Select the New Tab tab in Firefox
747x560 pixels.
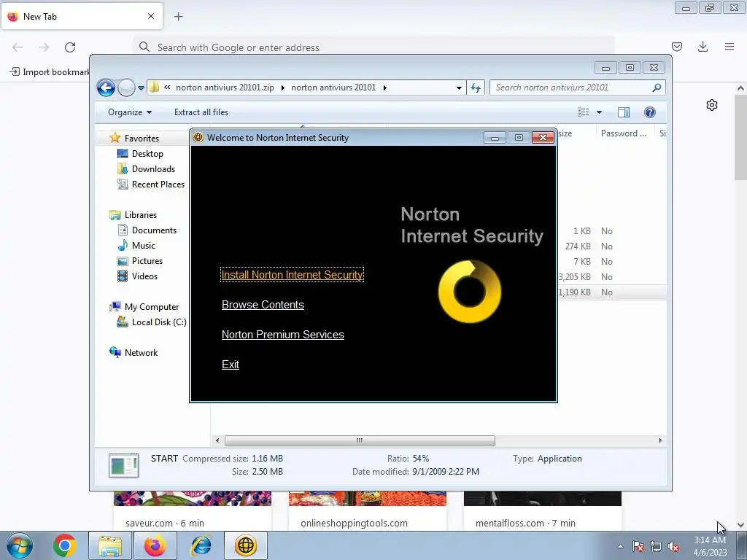[x=82, y=16]
